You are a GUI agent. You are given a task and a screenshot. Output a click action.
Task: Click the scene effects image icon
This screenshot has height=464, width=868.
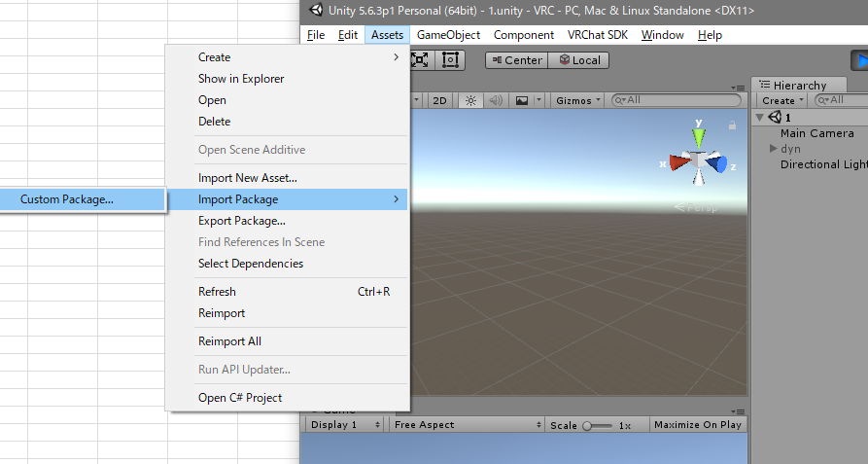(521, 100)
